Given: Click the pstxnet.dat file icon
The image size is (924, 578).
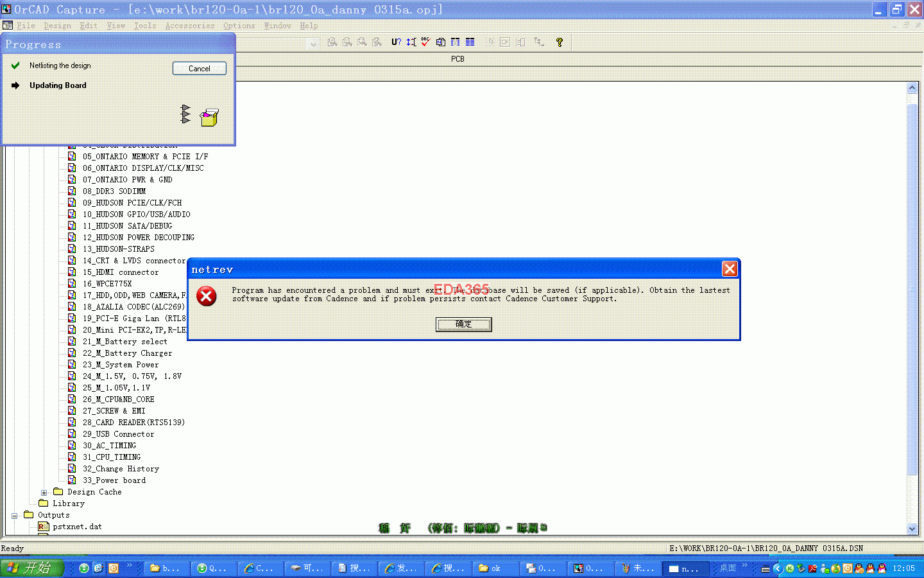Looking at the screenshot, I should 43,526.
